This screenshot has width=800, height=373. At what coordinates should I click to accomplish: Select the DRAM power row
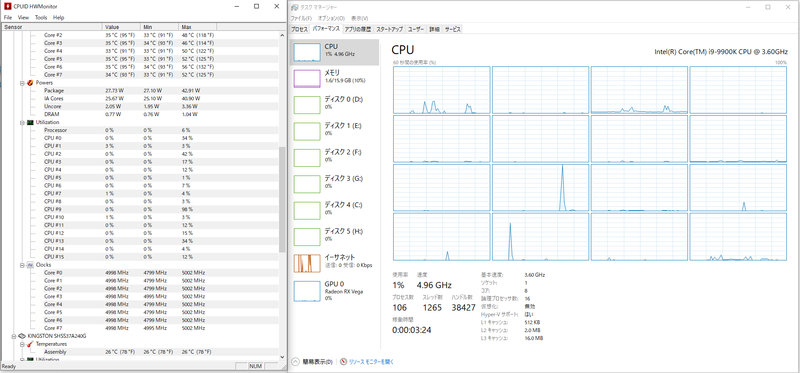140,114
